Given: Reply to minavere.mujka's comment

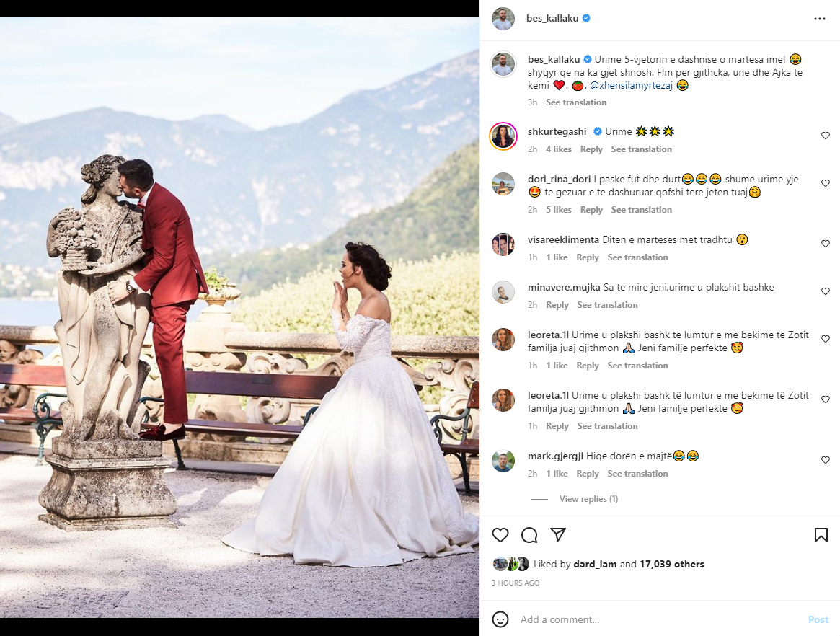Looking at the screenshot, I should point(557,305).
